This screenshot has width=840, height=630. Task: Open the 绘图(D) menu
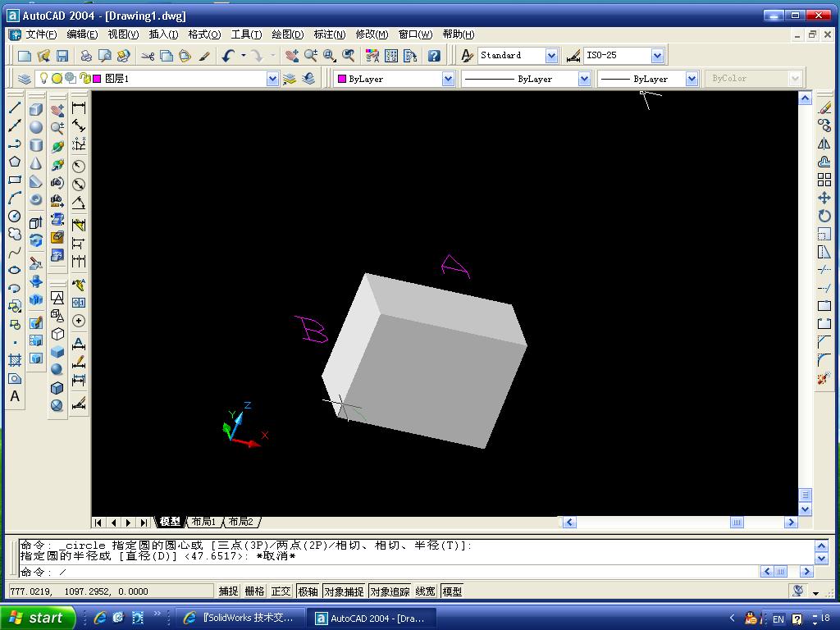pyautogui.click(x=288, y=34)
